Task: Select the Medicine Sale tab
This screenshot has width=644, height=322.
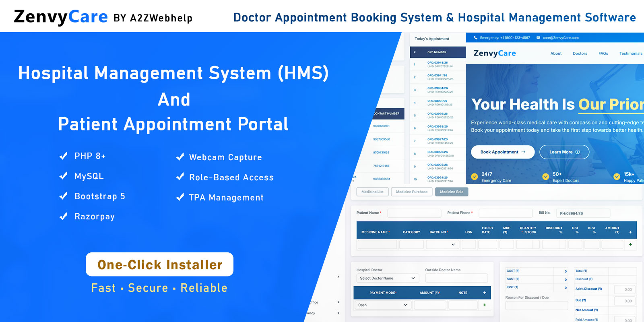Action: coord(452,192)
